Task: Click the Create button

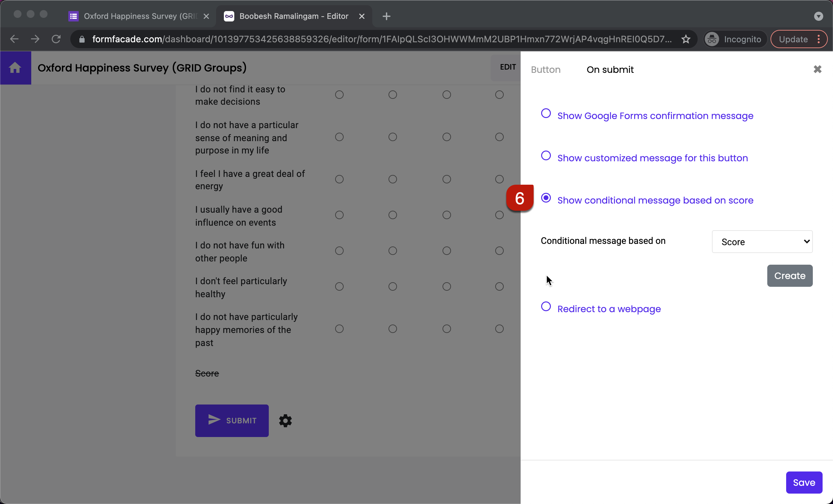Action: pos(789,276)
